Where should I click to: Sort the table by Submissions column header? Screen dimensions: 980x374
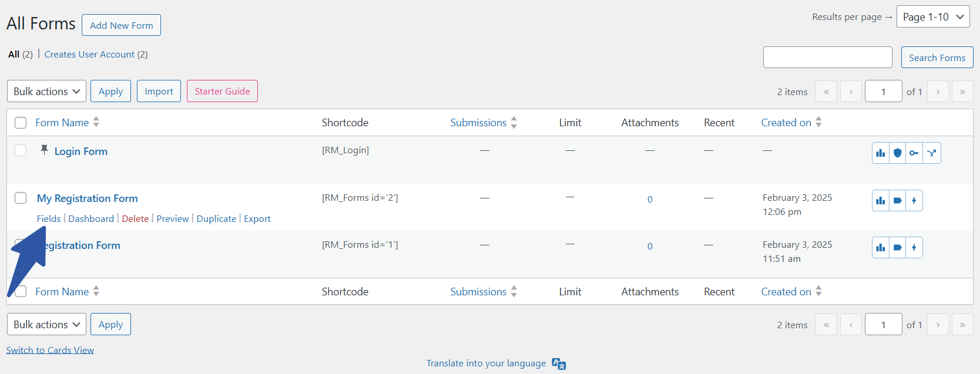coord(478,123)
